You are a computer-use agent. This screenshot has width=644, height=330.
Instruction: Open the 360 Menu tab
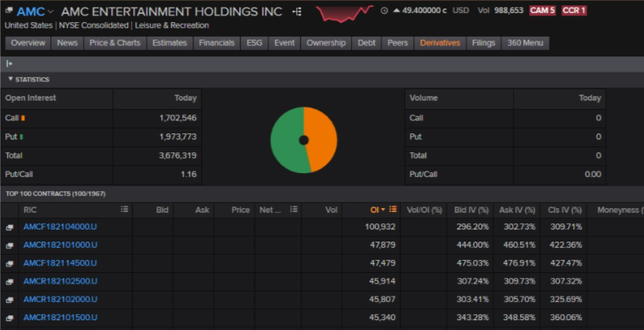[525, 43]
